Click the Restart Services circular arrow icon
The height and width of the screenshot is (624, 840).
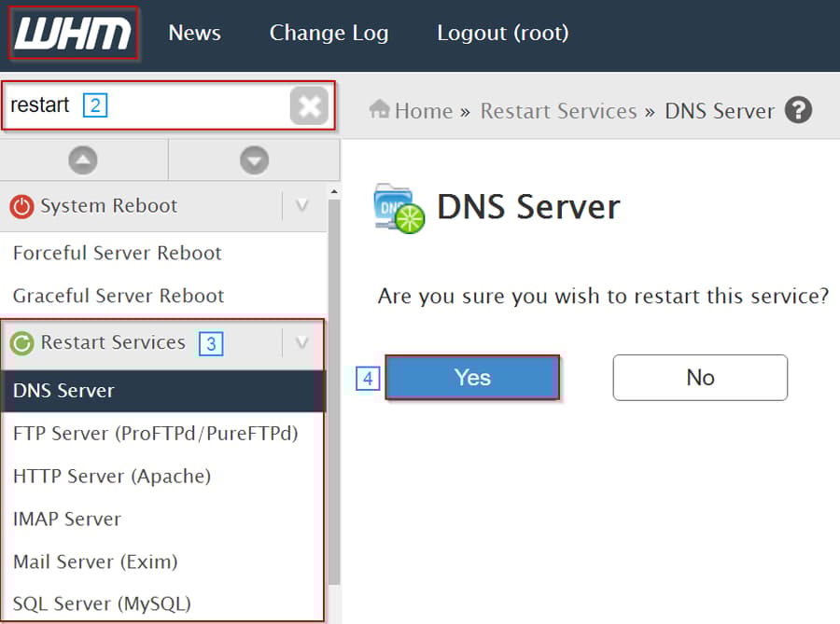click(x=21, y=343)
